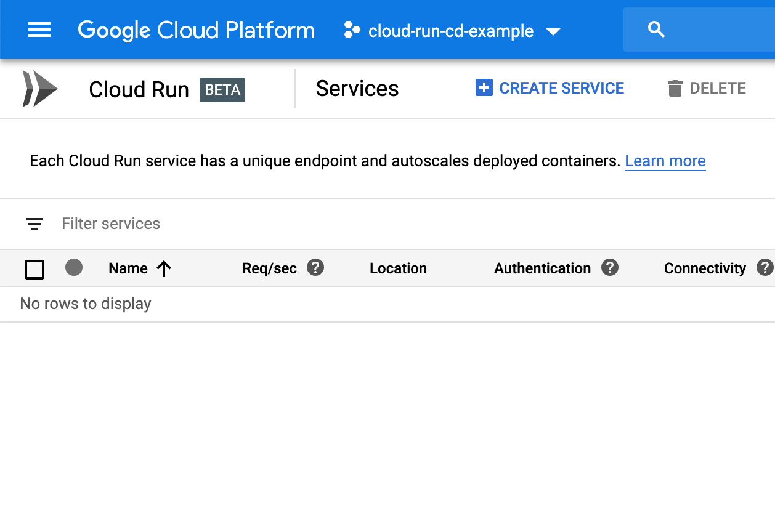This screenshot has height=532, width=775.
Task: Click the plus icon beside CREATE SERVICE
Action: (x=484, y=88)
